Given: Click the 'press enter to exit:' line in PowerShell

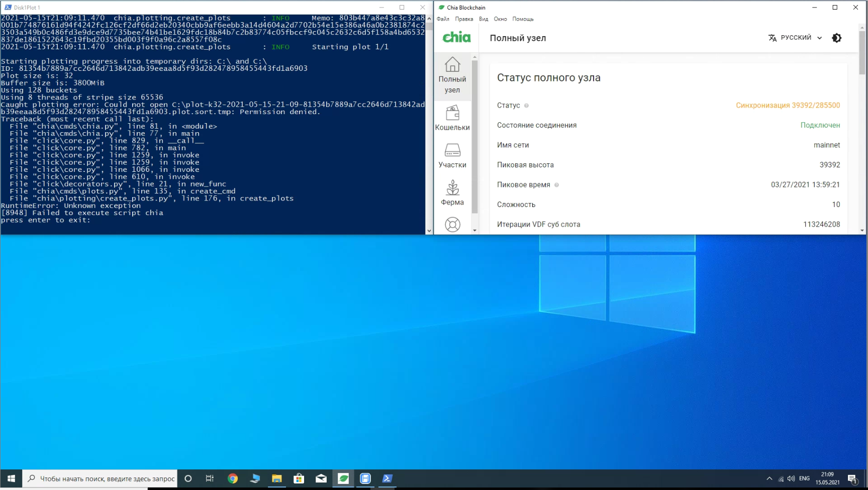Looking at the screenshot, I should [x=46, y=220].
